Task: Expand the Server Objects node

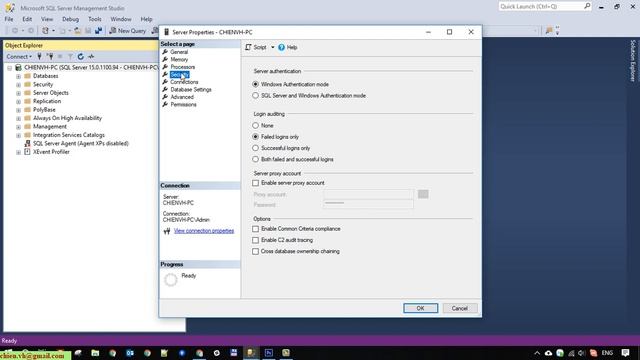Action: [18, 93]
